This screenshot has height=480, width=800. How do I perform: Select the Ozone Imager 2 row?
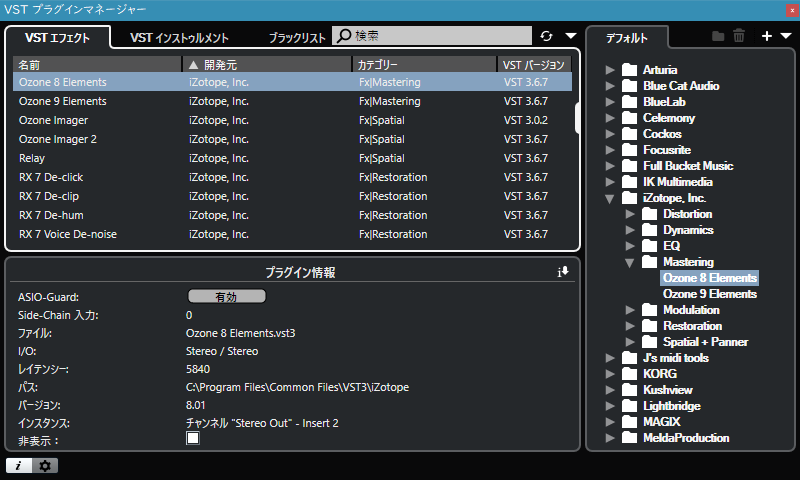pyautogui.click(x=292, y=139)
